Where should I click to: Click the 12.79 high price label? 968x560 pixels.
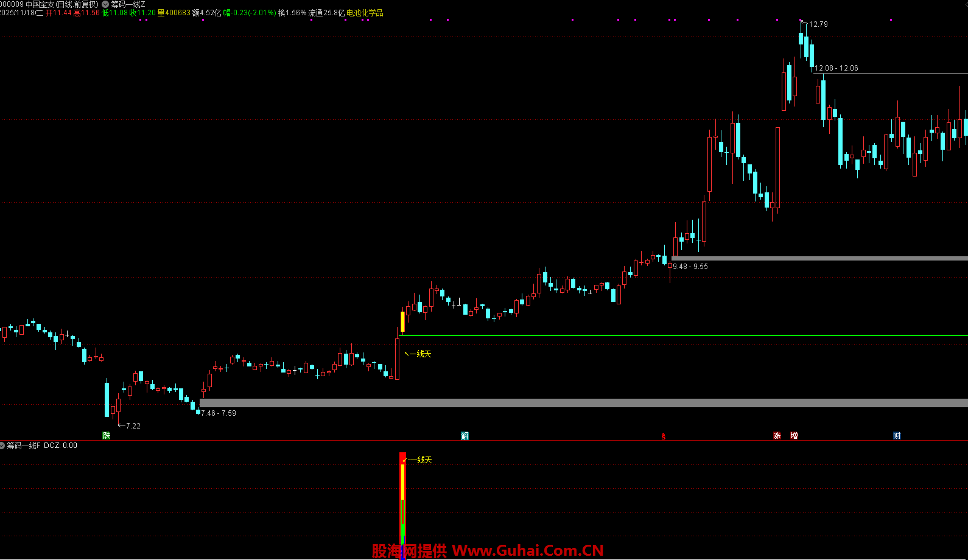(x=818, y=24)
